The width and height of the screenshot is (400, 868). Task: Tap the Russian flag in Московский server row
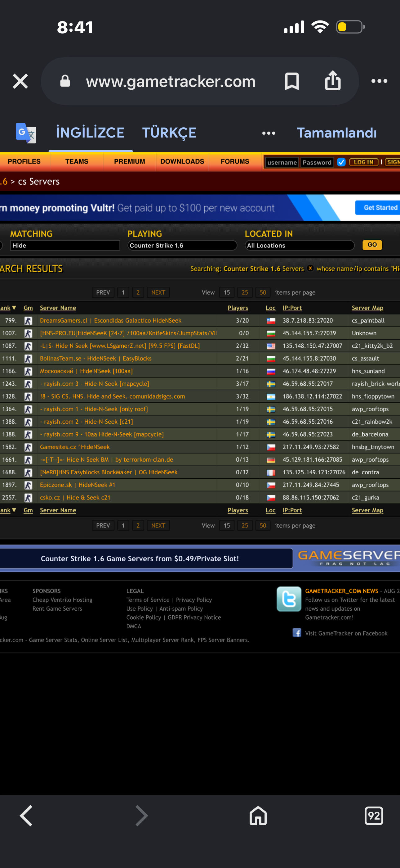[x=271, y=371]
